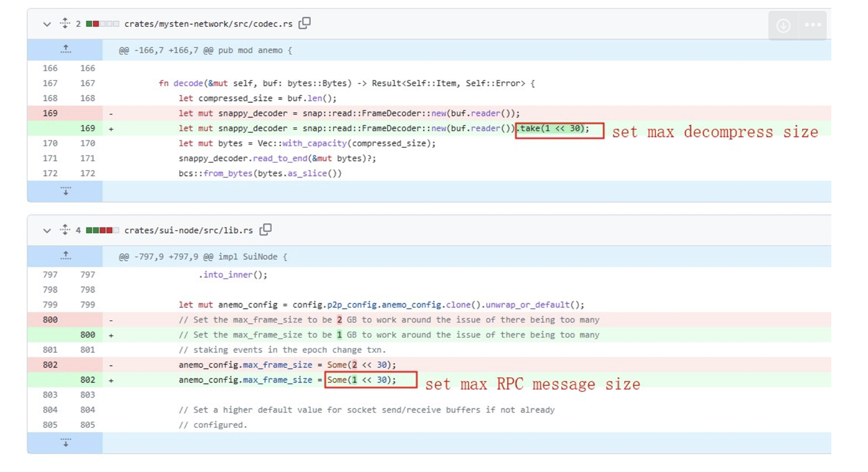The image size is (868, 472).
Task: Expand lines below line 172 in codec.rs
Action: (66, 191)
